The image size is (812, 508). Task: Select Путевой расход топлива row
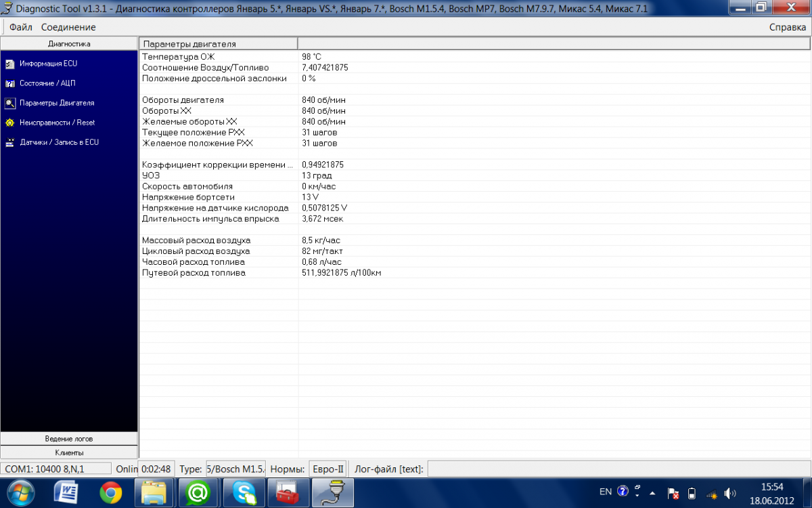[x=474, y=273]
